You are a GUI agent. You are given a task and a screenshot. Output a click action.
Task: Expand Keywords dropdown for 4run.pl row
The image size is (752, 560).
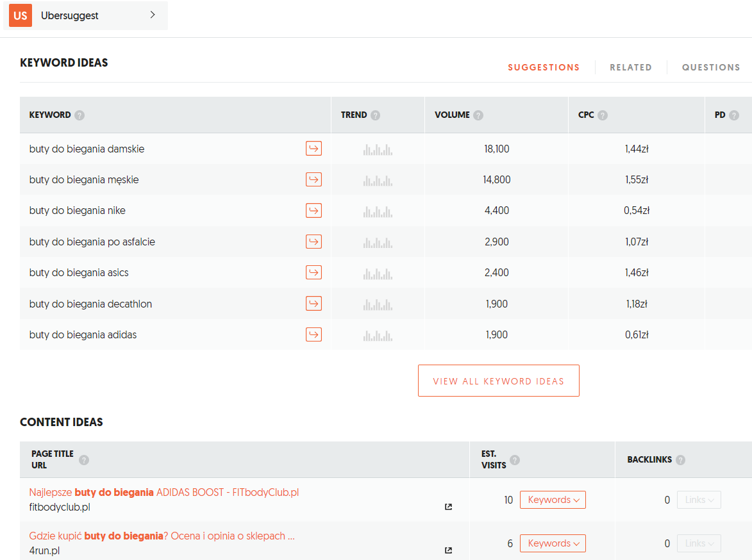[x=553, y=543]
